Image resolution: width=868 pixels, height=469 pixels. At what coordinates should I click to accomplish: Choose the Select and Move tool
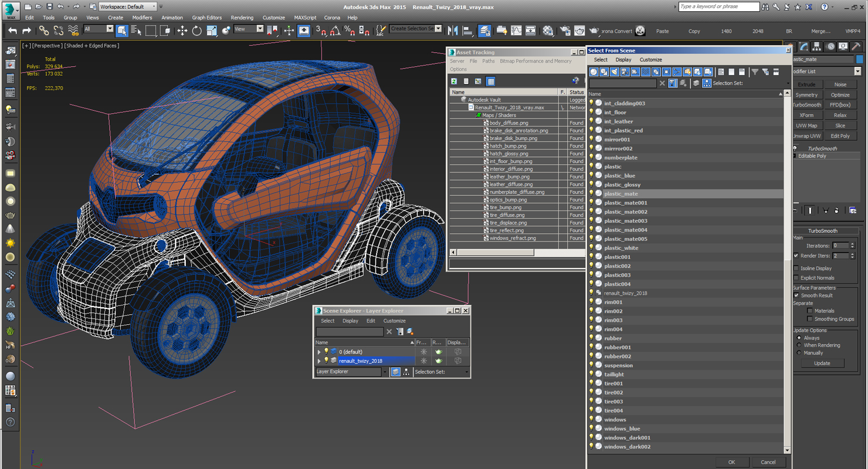(182, 30)
